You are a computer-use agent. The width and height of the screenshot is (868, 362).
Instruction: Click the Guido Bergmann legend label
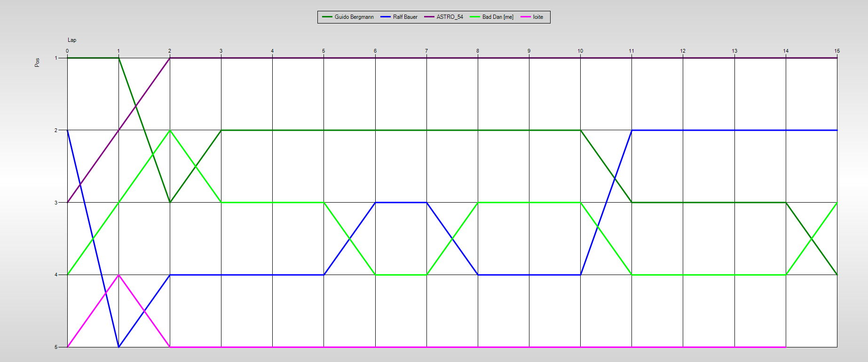tap(354, 17)
